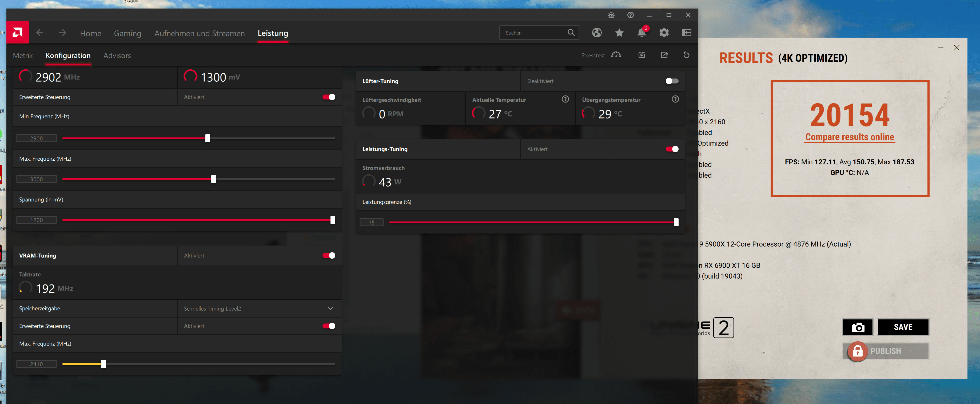Open the settings gear icon

[x=664, y=33]
